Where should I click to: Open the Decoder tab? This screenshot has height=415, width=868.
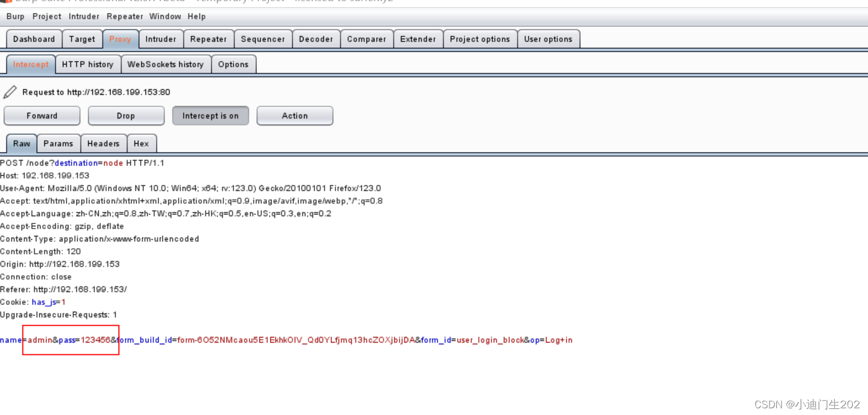coord(316,39)
